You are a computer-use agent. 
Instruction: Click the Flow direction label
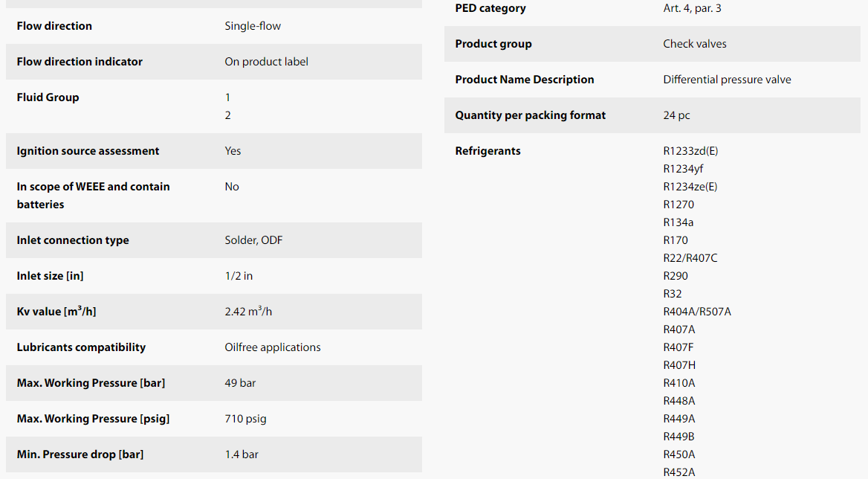(54, 26)
